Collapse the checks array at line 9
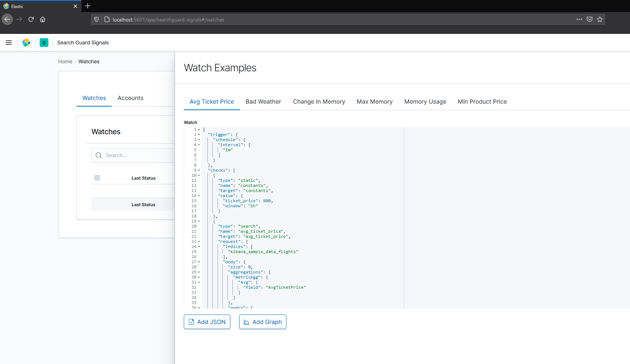Screen dimensions: 630x364 pyautogui.click(x=199, y=170)
